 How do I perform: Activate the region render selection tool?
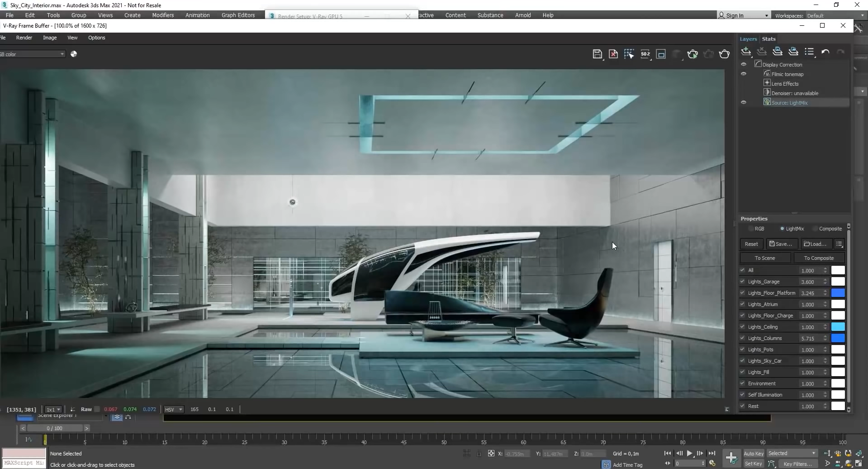629,54
